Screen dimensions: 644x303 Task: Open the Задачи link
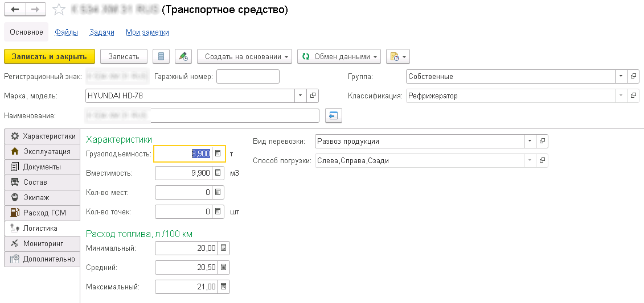pos(102,32)
